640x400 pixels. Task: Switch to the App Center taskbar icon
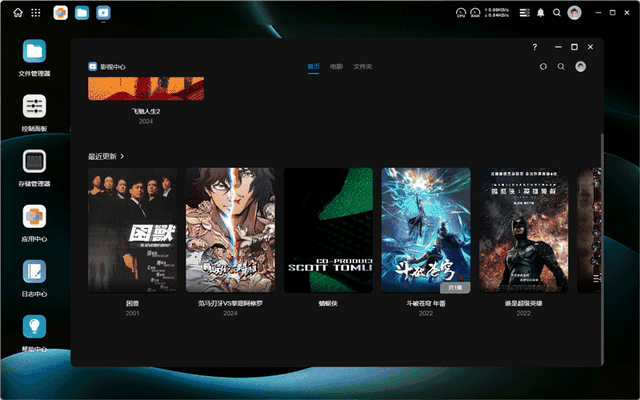(x=60, y=13)
